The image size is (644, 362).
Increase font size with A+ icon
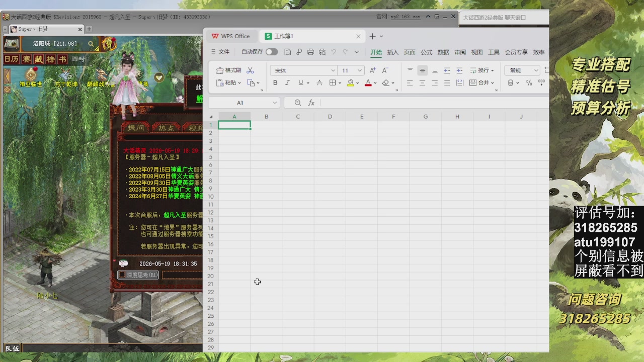(373, 70)
